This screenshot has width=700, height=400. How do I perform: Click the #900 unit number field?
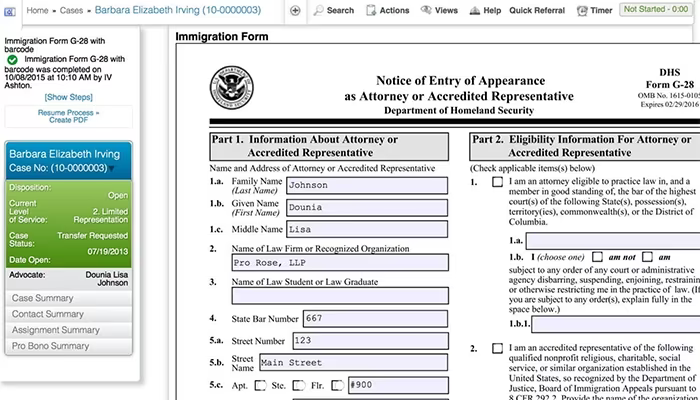tap(398, 385)
